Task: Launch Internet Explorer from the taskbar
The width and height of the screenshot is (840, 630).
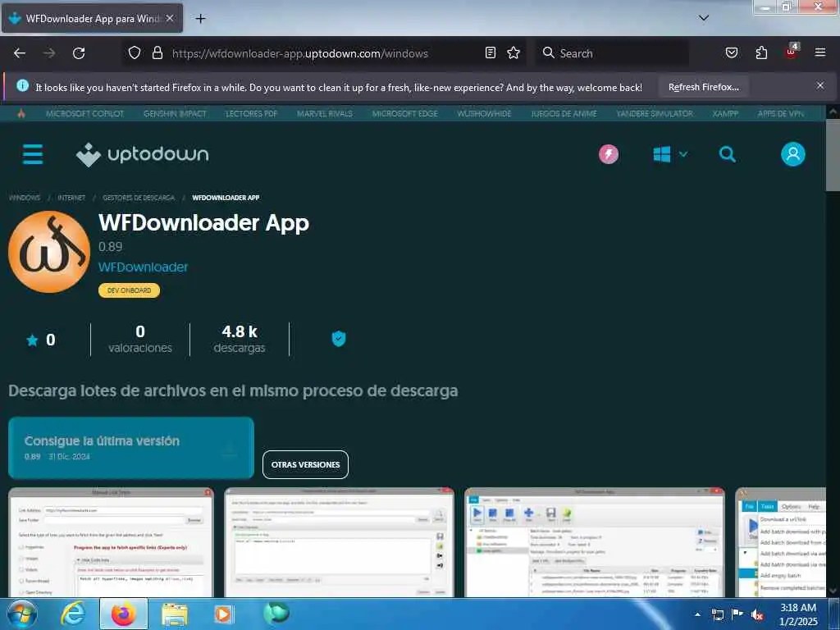Action: pyautogui.click(x=72, y=614)
